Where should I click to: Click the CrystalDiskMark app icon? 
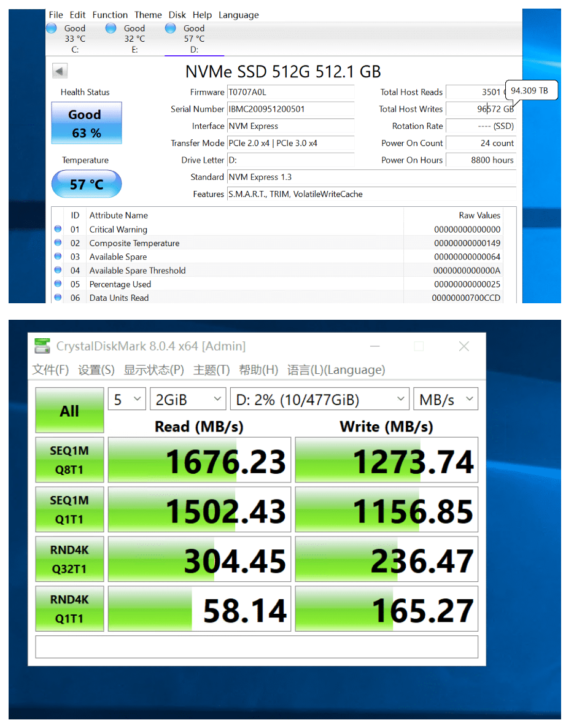[42, 346]
